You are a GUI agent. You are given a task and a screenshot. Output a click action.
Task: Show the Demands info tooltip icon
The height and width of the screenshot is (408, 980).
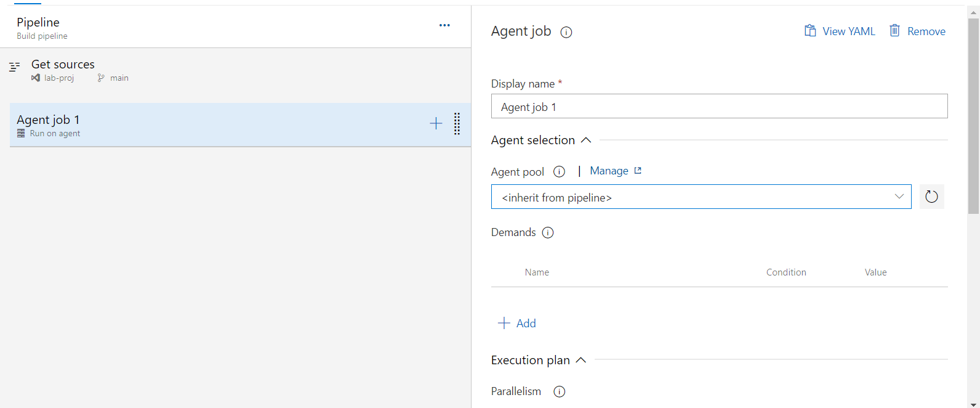(548, 233)
